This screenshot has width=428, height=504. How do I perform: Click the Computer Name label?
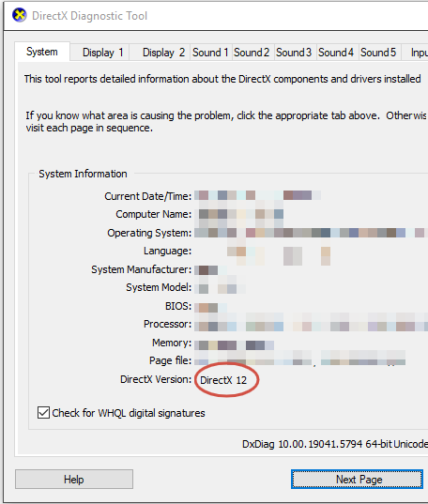tap(154, 214)
